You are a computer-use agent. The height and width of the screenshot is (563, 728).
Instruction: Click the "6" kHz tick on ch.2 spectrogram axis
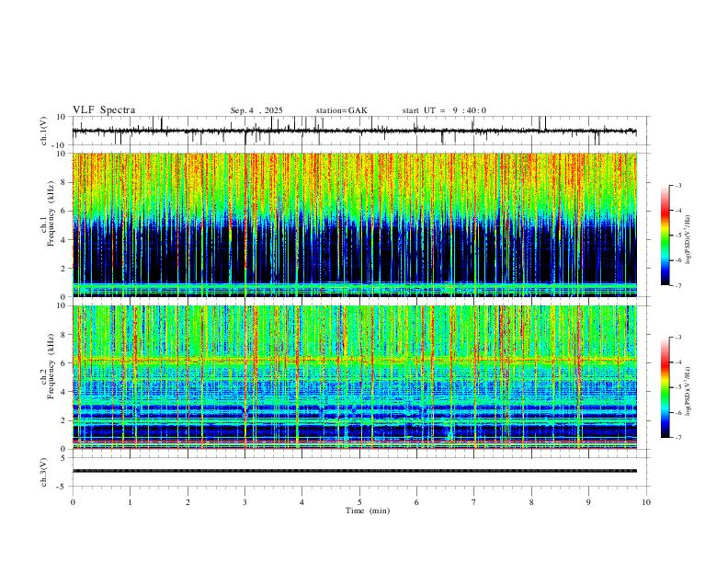63,363
